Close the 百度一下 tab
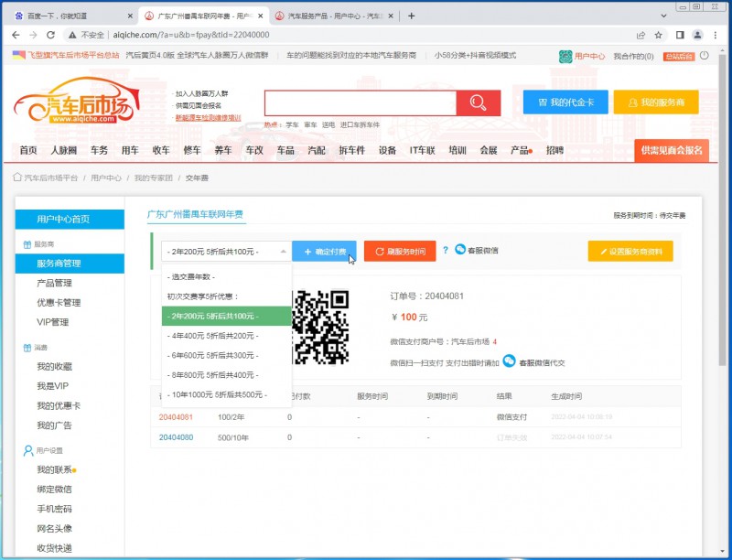Image resolution: width=732 pixels, height=560 pixels. pos(130,16)
